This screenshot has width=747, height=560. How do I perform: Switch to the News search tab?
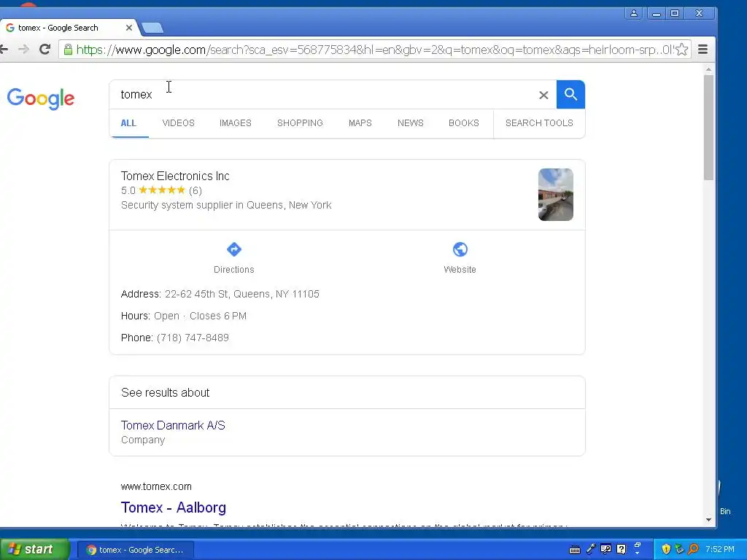point(411,122)
